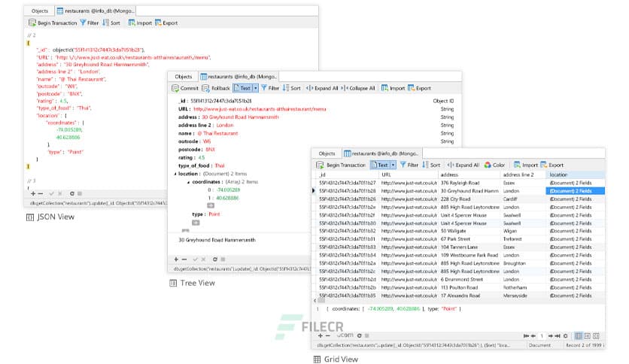The image size is (629, 364).
Task: Click Begin Transaction in the JSON view window
Action: click(x=51, y=23)
